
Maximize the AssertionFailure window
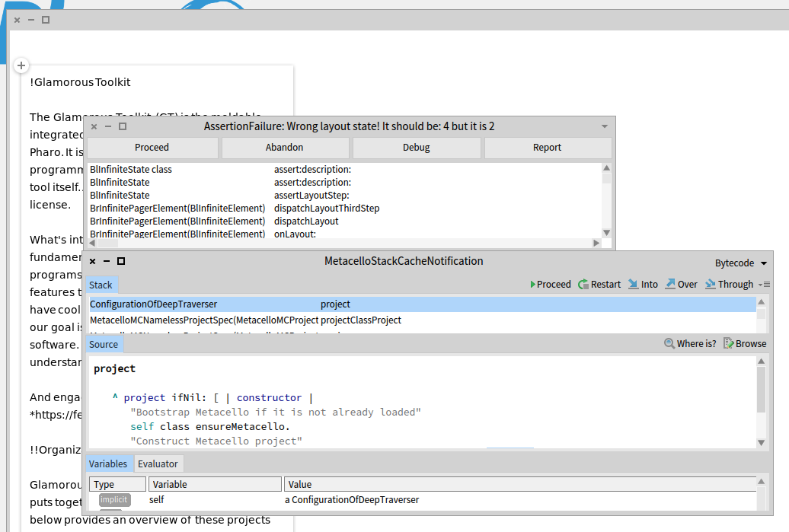click(123, 126)
